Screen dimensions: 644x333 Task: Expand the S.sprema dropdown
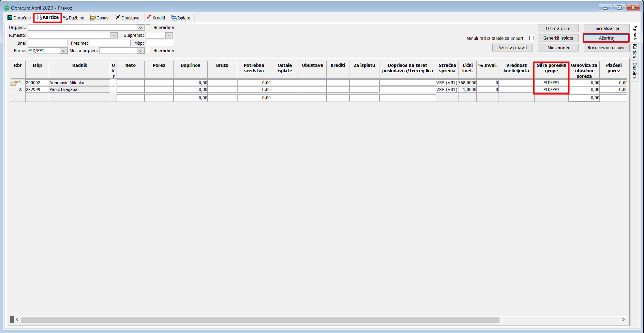point(169,35)
